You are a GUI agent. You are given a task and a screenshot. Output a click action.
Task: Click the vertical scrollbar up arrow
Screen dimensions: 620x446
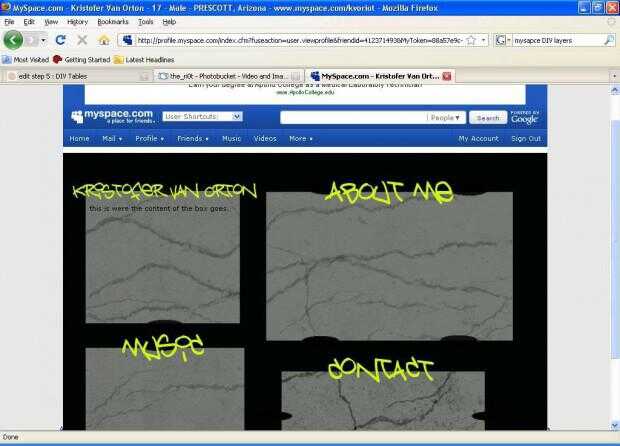(614, 91)
